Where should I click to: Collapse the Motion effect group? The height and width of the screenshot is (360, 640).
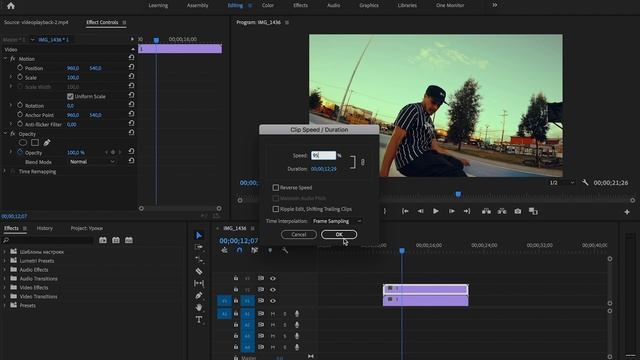coord(5,59)
